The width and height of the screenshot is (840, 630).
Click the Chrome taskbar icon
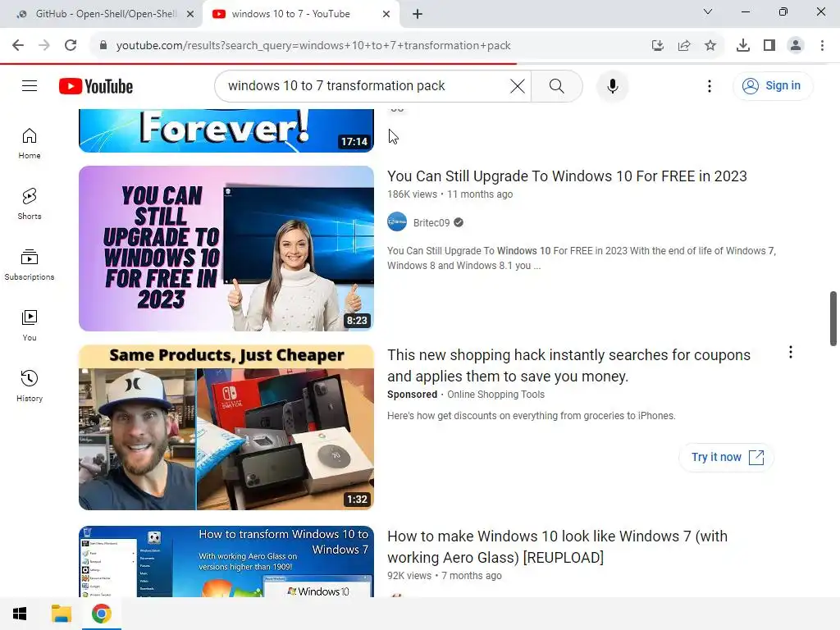point(101,614)
